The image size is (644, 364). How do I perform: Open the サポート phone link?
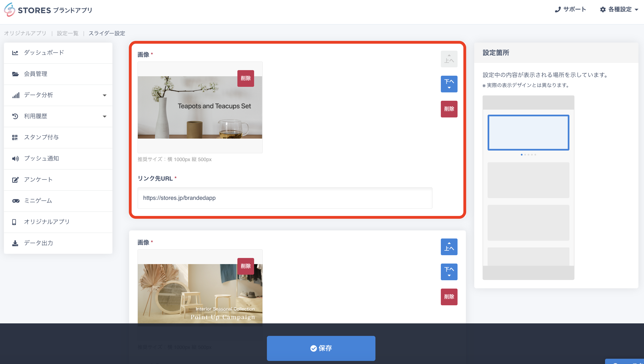[570, 9]
